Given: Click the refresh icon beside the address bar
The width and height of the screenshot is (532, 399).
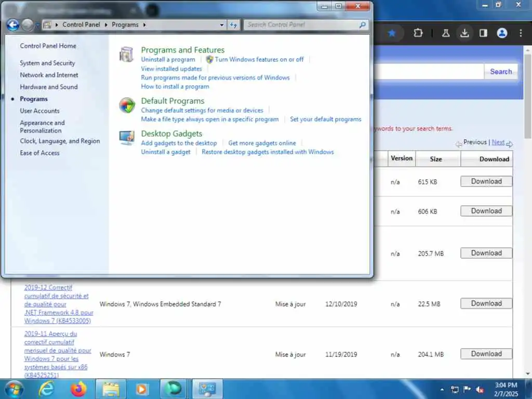Looking at the screenshot, I should [233, 25].
